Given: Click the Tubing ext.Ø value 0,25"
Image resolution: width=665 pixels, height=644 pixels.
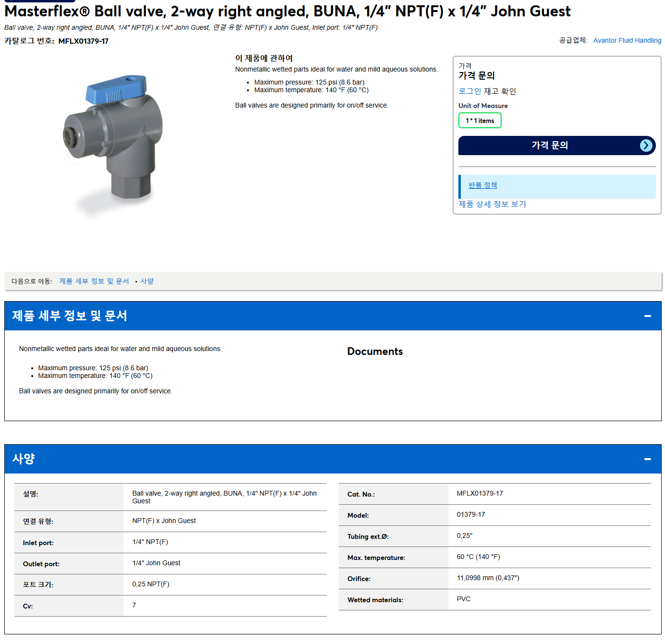Looking at the screenshot, I should click(464, 535).
